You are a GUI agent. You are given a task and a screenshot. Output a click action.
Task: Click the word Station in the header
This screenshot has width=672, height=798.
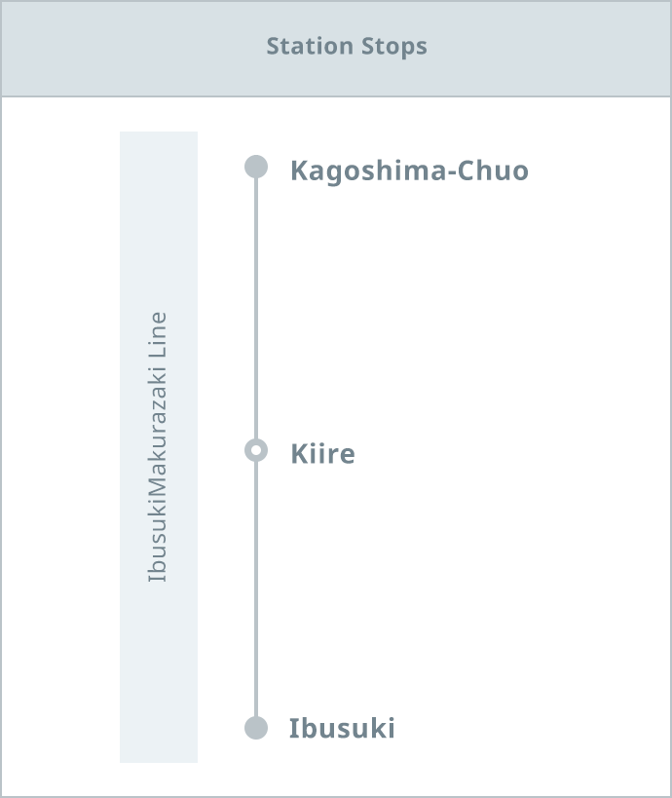point(310,46)
